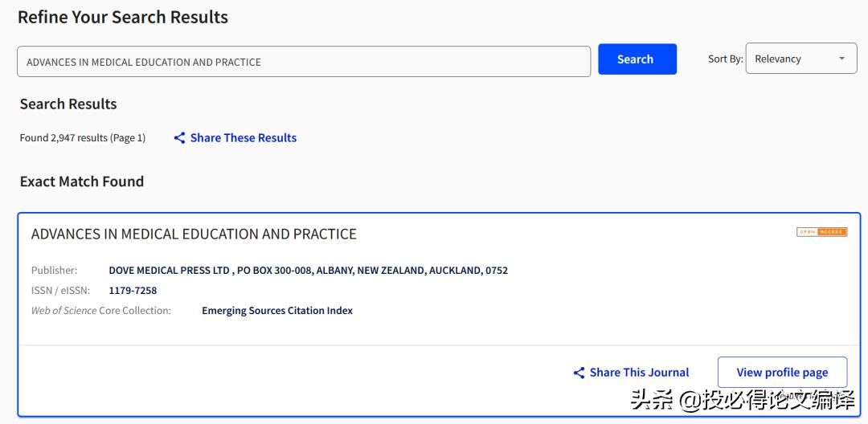The height and width of the screenshot is (424, 868).
Task: Click the Search Results section heading
Action: [x=68, y=104]
